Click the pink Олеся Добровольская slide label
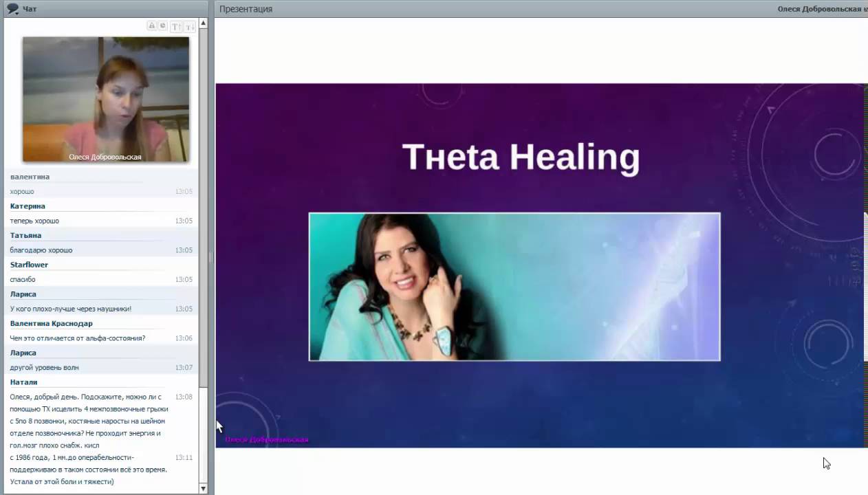The image size is (868, 495). [x=266, y=439]
